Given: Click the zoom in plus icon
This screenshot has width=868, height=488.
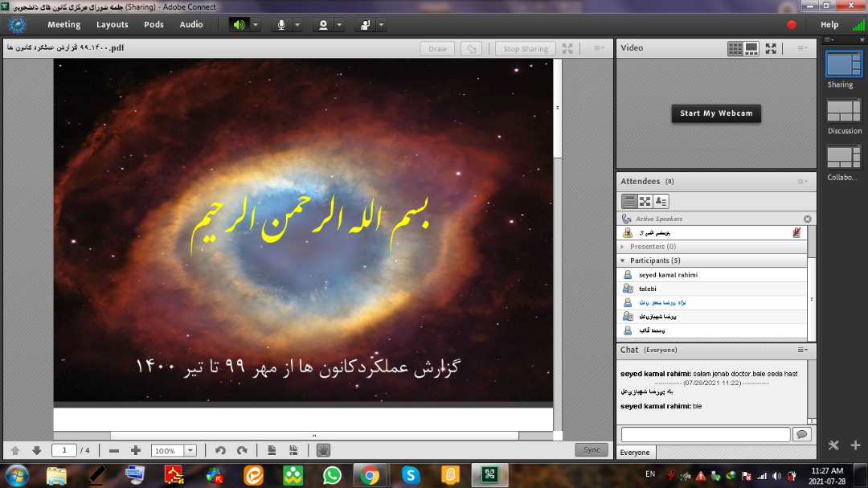Looking at the screenshot, I should click(x=136, y=451).
